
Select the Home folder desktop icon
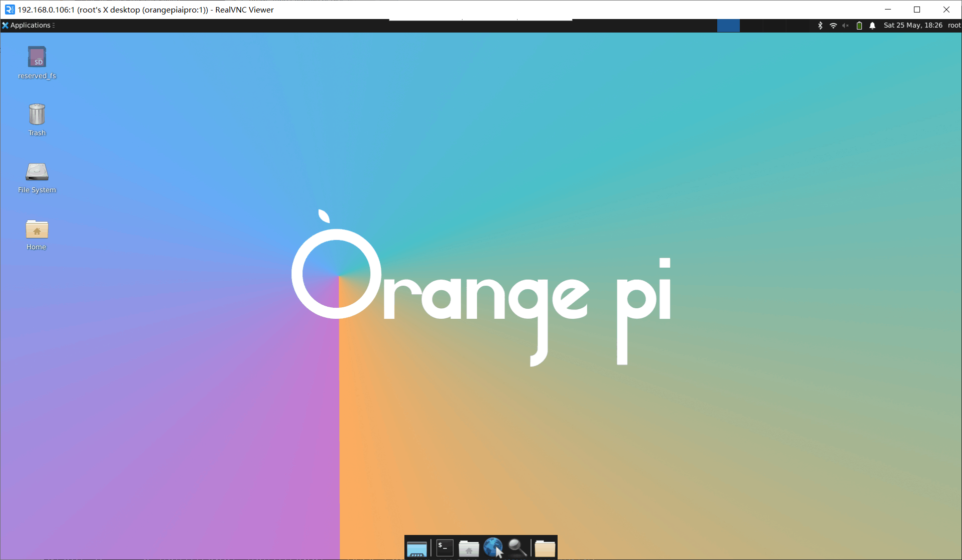coord(37,229)
